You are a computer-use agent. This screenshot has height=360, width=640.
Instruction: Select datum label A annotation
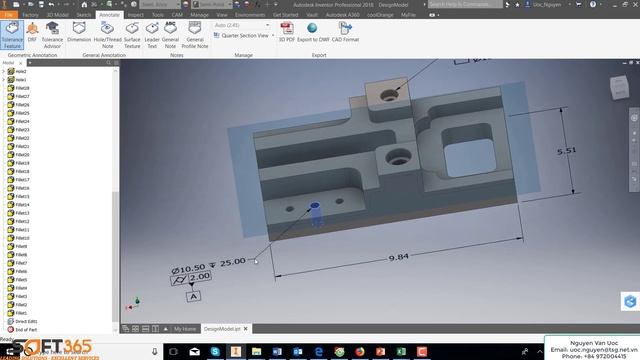pos(193,296)
